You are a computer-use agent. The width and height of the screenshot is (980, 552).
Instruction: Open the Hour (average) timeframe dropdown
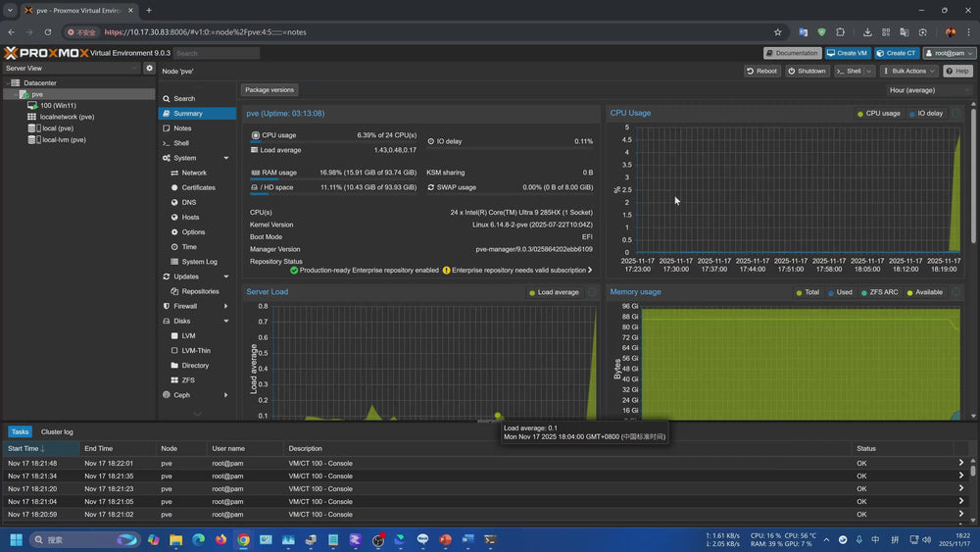[928, 90]
